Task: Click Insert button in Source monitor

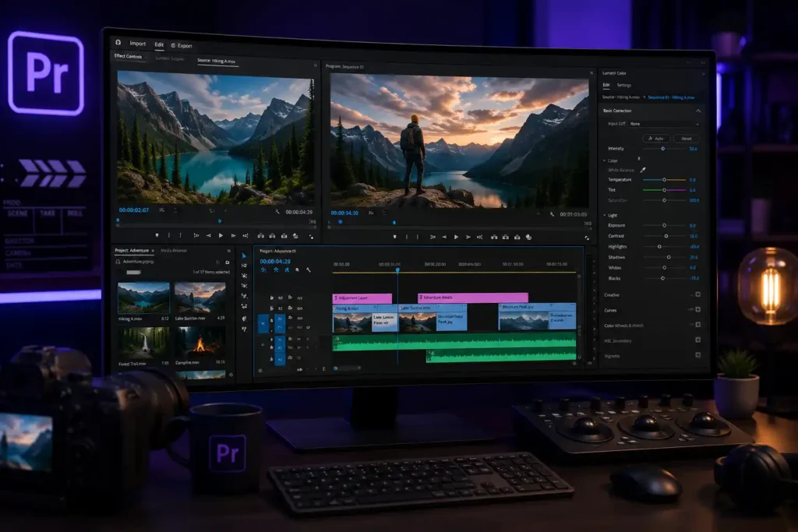Action: coord(260,236)
